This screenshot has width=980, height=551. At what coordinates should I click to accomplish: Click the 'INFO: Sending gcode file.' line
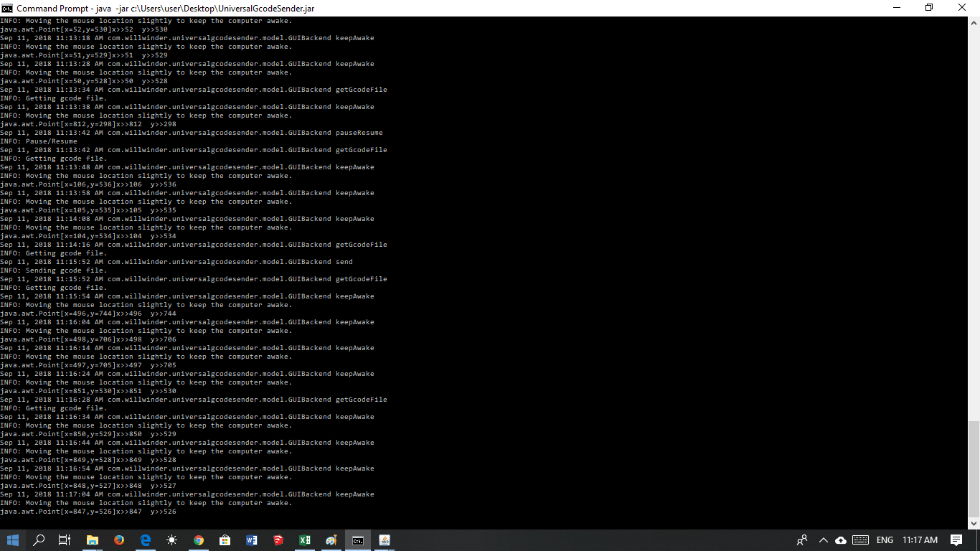tap(54, 270)
